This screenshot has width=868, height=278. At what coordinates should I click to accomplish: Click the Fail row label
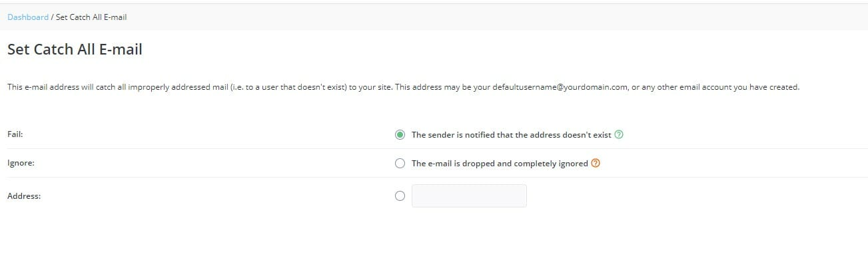point(15,134)
